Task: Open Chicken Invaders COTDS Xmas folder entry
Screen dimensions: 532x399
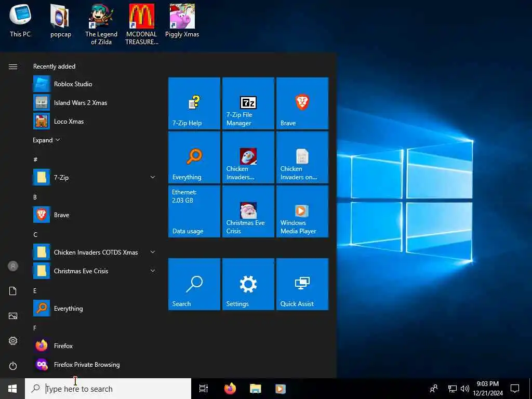Action: [x=95, y=252]
